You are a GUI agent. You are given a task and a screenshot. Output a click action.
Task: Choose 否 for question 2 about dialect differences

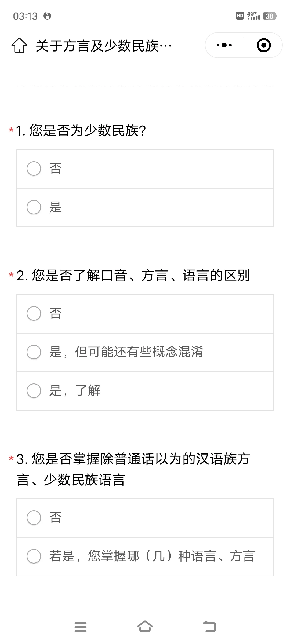pos(145,314)
